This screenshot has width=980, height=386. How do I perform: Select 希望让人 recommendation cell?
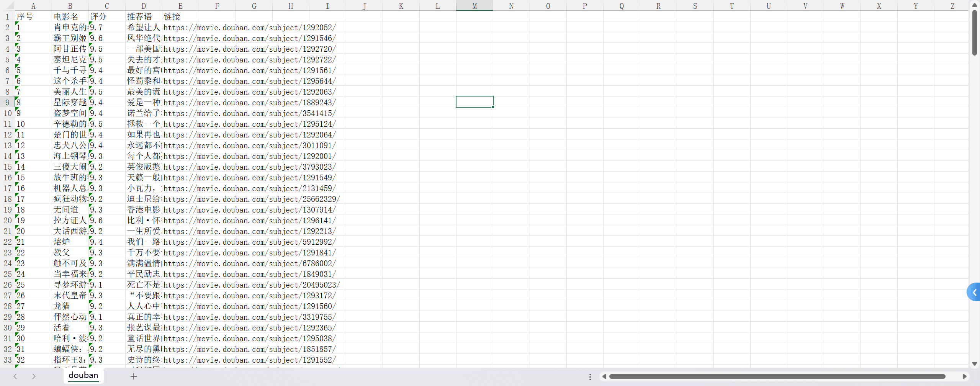tap(144, 27)
